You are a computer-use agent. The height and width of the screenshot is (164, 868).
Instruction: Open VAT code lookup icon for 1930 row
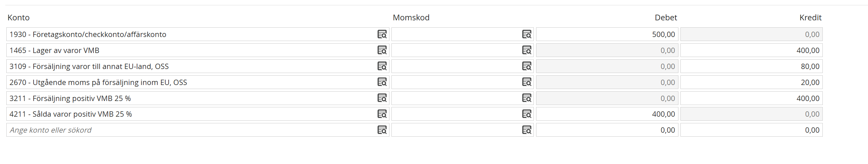point(526,34)
